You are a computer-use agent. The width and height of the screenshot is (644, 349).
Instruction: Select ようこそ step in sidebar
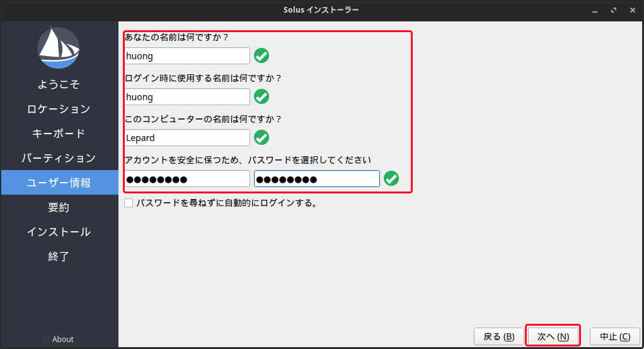pyautogui.click(x=59, y=84)
